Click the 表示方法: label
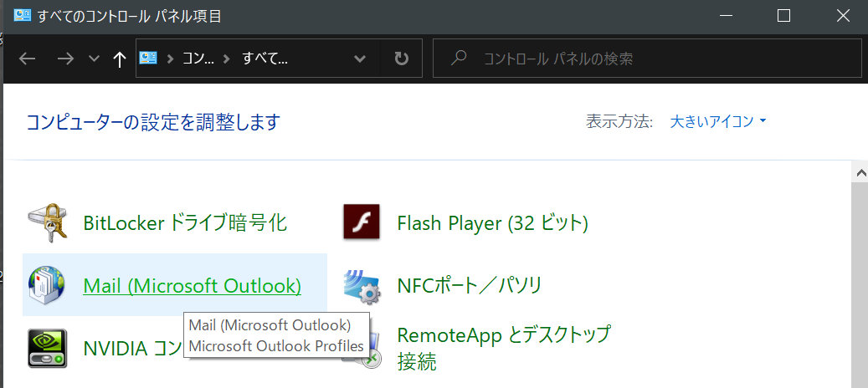868x388 pixels. [619, 121]
